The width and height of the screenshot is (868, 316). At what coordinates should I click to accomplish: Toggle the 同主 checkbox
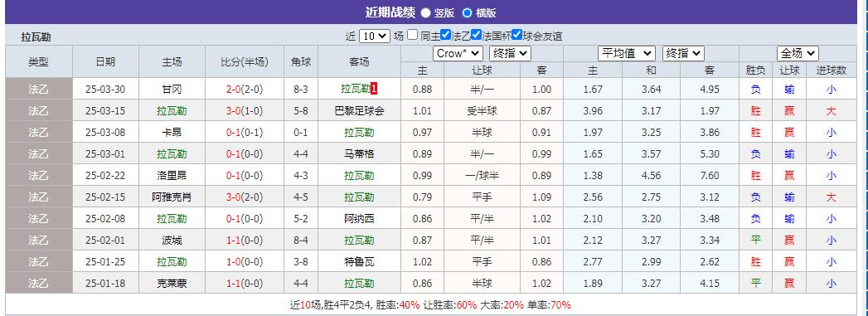[412, 35]
